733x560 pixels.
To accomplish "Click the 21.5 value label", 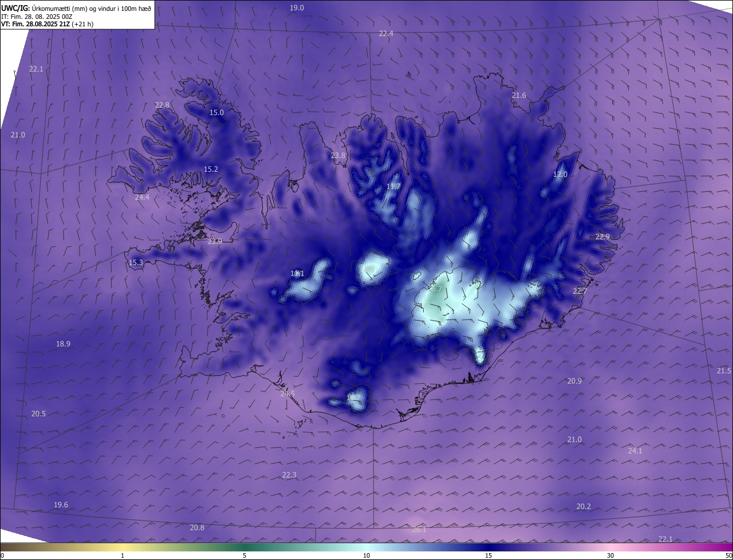I will click(724, 370).
